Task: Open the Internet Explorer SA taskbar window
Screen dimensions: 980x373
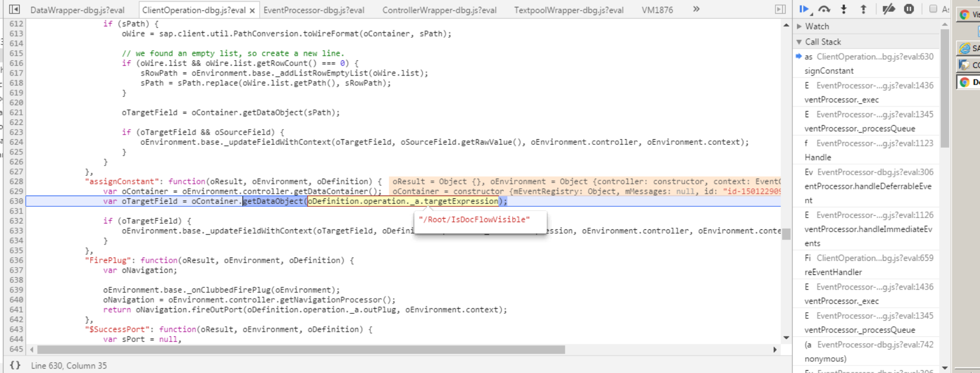Action: (969, 48)
